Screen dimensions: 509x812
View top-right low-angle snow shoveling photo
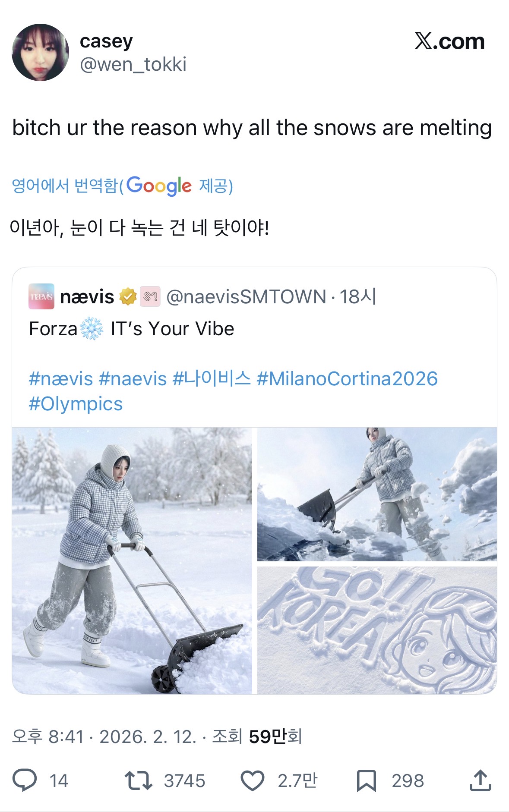(377, 494)
